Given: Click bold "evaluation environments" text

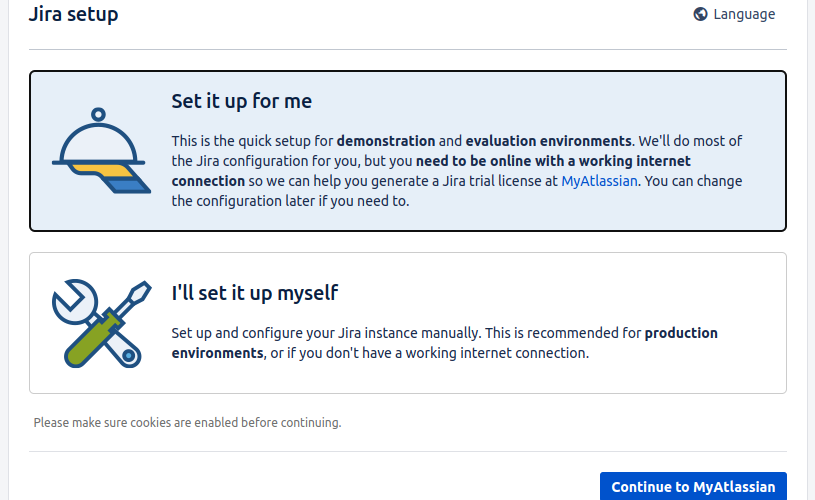Looking at the screenshot, I should click(x=548, y=141).
